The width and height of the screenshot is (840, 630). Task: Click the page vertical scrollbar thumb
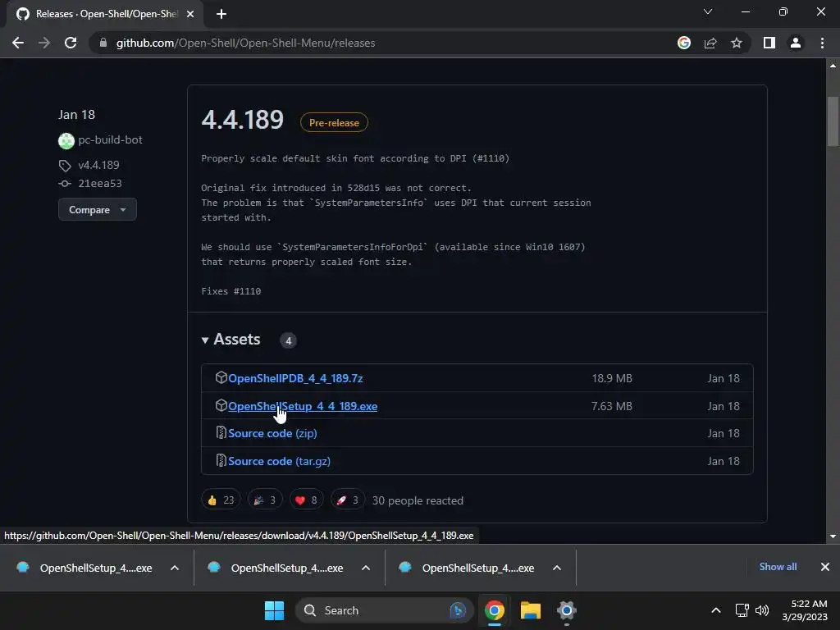pyautogui.click(x=833, y=121)
